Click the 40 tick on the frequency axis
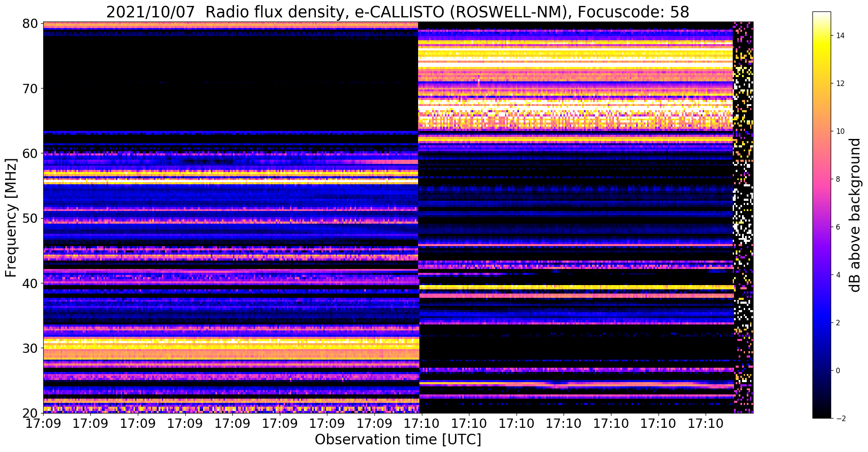Screen dimensions: 868x452 pos(30,283)
